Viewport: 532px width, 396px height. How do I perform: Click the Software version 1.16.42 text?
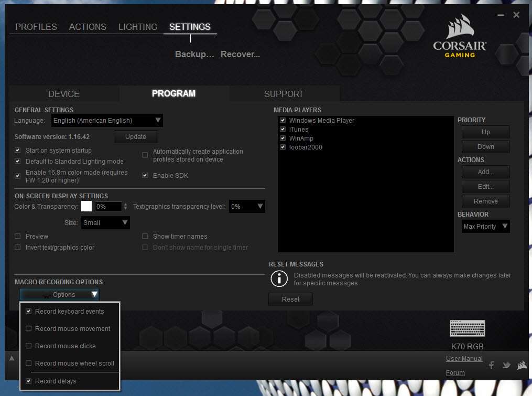point(52,136)
